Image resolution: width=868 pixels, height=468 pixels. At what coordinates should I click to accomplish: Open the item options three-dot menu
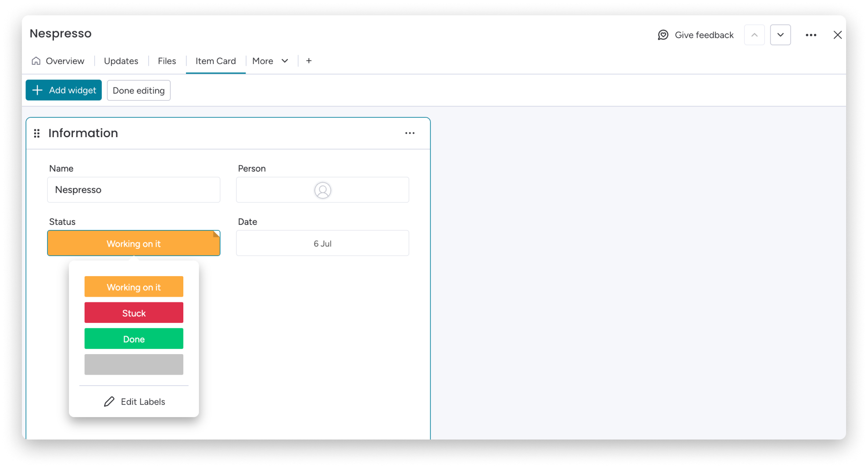tap(811, 35)
